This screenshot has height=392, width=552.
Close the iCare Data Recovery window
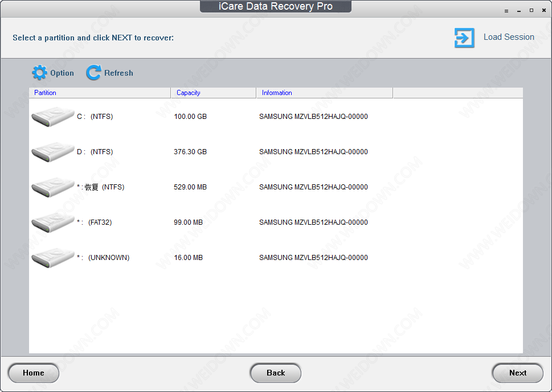(544, 11)
